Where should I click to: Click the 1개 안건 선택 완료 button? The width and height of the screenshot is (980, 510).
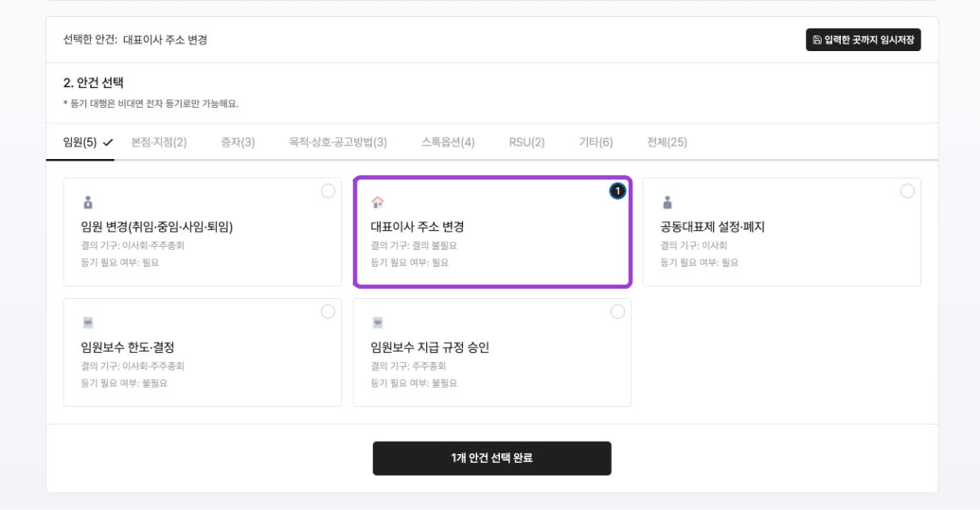click(x=491, y=458)
